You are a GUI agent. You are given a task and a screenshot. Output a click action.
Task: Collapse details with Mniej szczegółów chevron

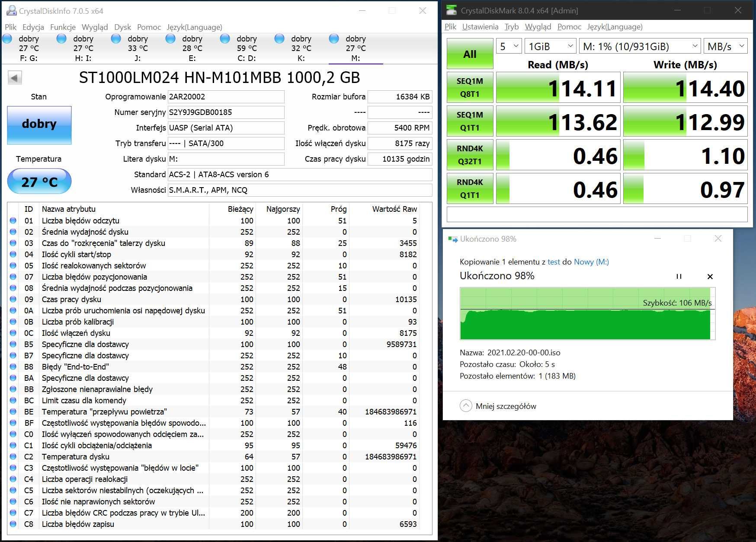(x=466, y=406)
